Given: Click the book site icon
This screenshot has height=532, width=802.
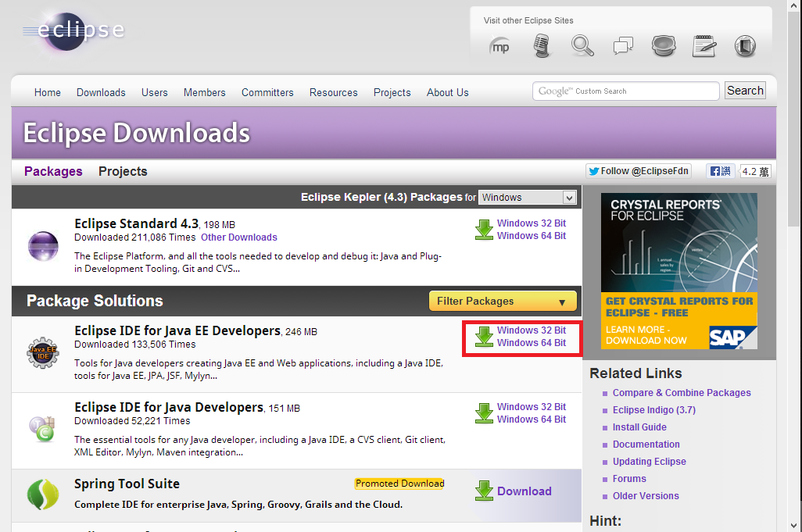Looking at the screenshot, I should (x=745, y=46).
